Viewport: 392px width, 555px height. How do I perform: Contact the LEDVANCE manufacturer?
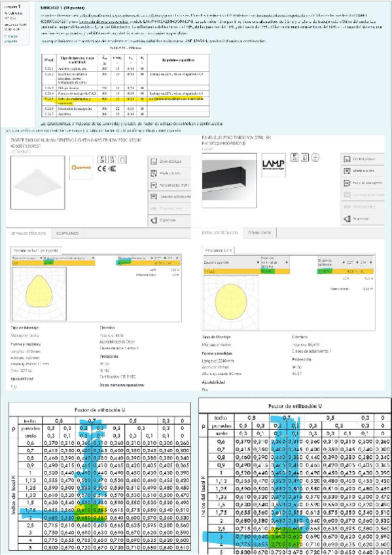169,196
